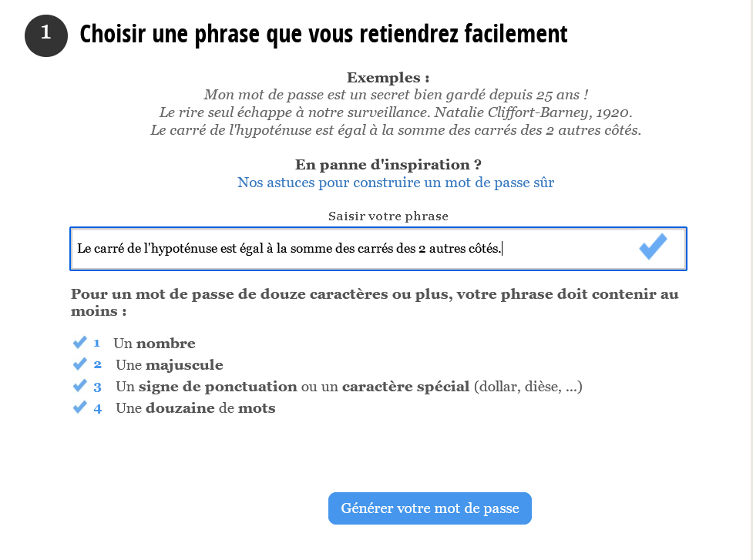Image resolution: width=753 pixels, height=560 pixels.
Task: Click 'Générer votre mot de passe' button
Action: coord(430,508)
